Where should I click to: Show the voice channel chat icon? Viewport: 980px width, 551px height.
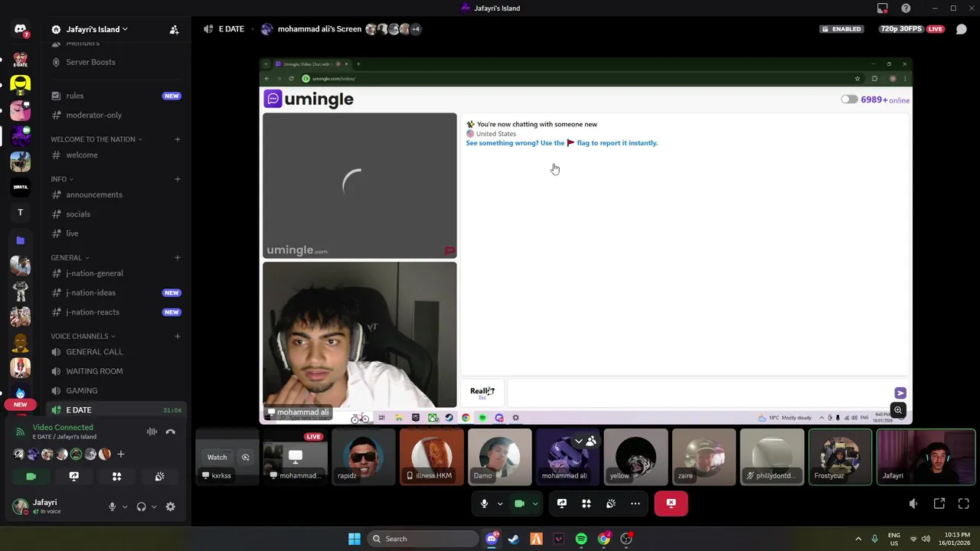point(962,29)
